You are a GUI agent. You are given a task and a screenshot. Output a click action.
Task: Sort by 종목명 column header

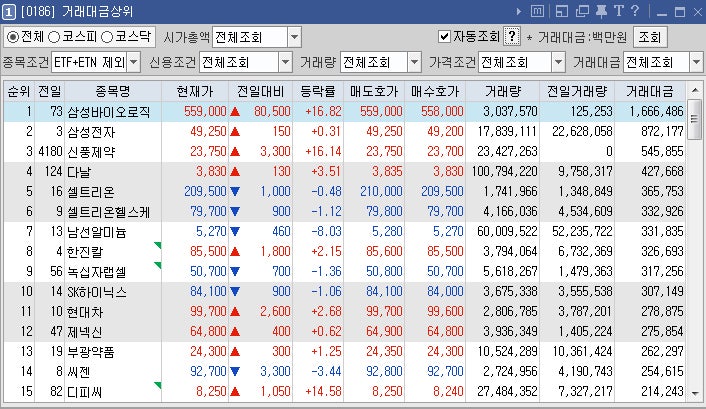[113, 91]
